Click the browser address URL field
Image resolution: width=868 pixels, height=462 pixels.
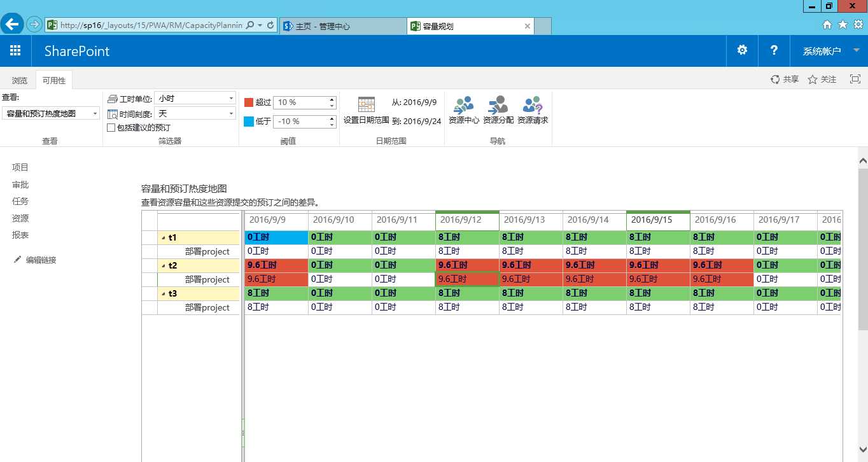tap(151, 25)
